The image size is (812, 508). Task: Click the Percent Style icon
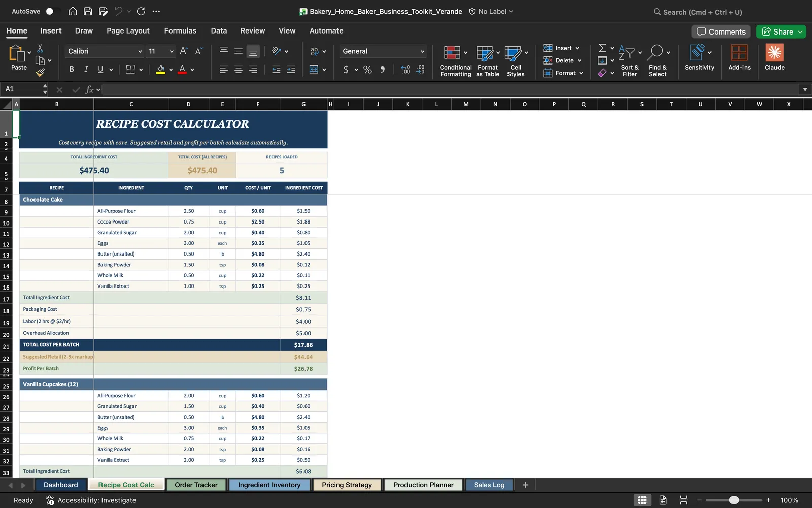[x=367, y=69]
